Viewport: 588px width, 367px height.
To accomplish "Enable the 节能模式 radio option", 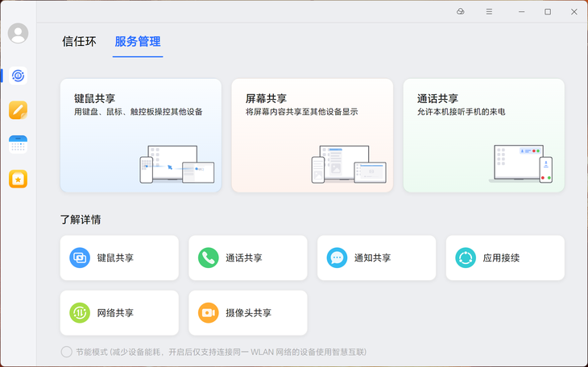I will pyautogui.click(x=66, y=352).
